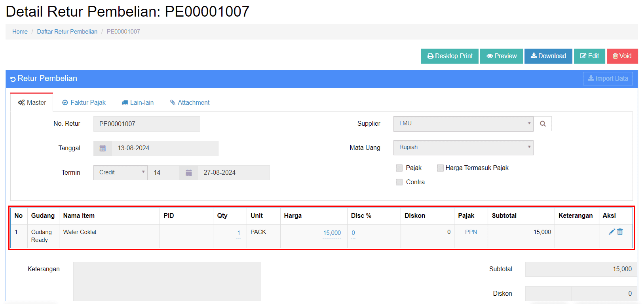Click the Wafer Coklat item name cell
This screenshot has width=644, height=304.
tap(109, 236)
